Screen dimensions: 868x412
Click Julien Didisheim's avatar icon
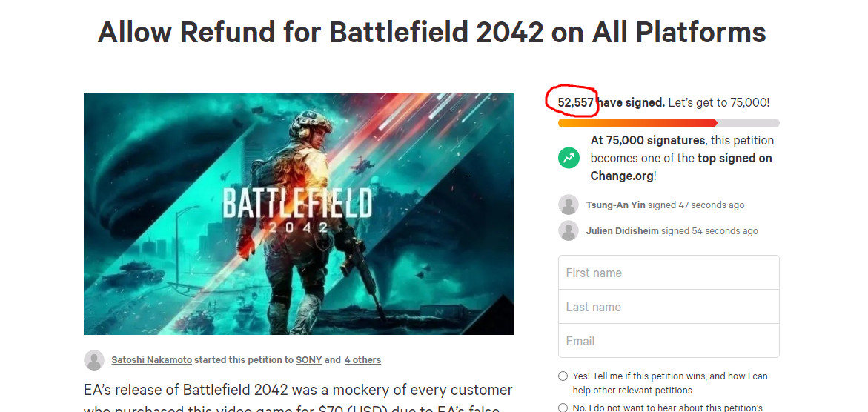[569, 231]
